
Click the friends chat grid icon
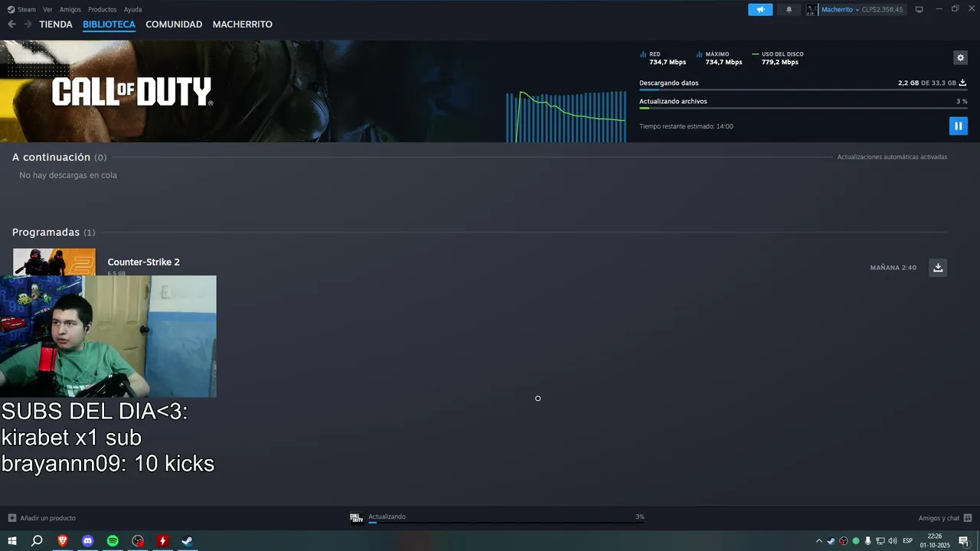click(x=968, y=518)
